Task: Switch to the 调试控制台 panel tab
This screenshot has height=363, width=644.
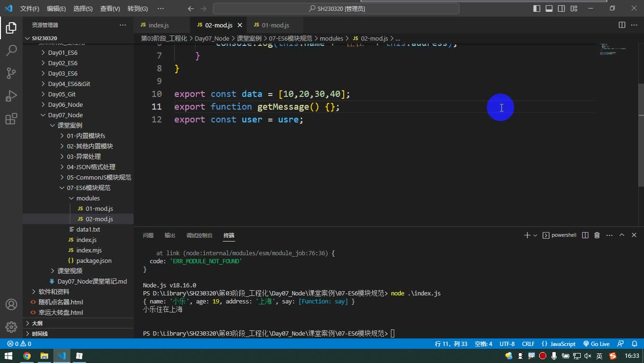Action: (x=199, y=235)
